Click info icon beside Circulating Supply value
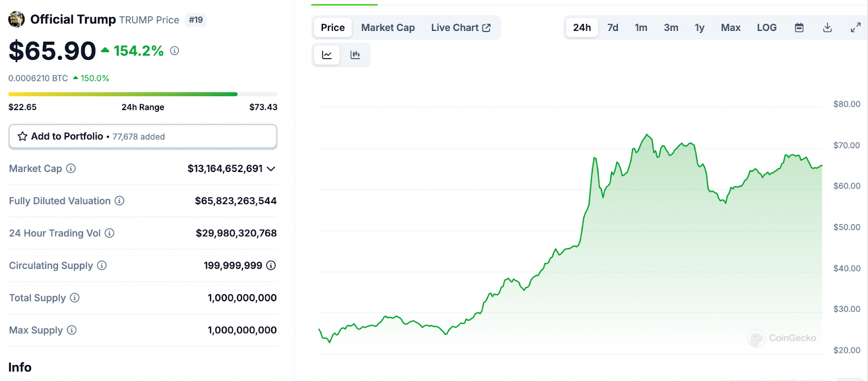Viewport: 868px width, 381px height. (x=271, y=265)
